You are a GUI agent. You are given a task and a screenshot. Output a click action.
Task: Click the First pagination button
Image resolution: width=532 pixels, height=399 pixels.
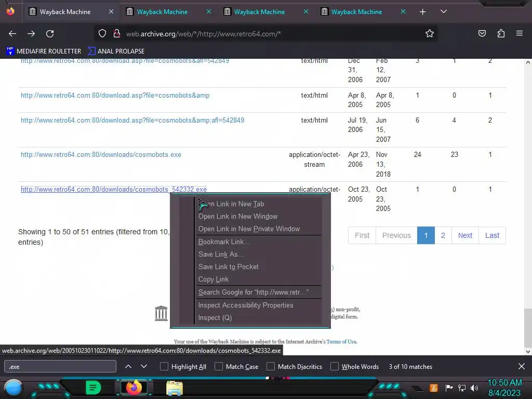[362, 235]
